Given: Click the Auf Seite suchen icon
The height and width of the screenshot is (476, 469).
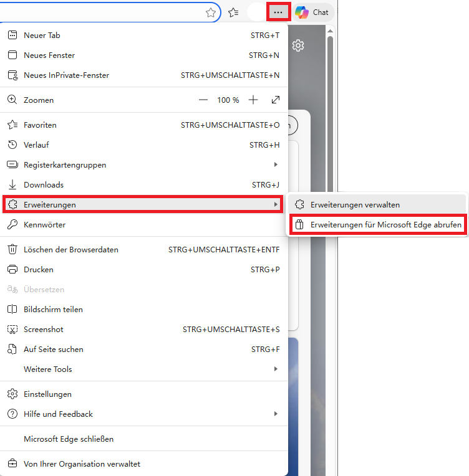Looking at the screenshot, I should (12, 350).
